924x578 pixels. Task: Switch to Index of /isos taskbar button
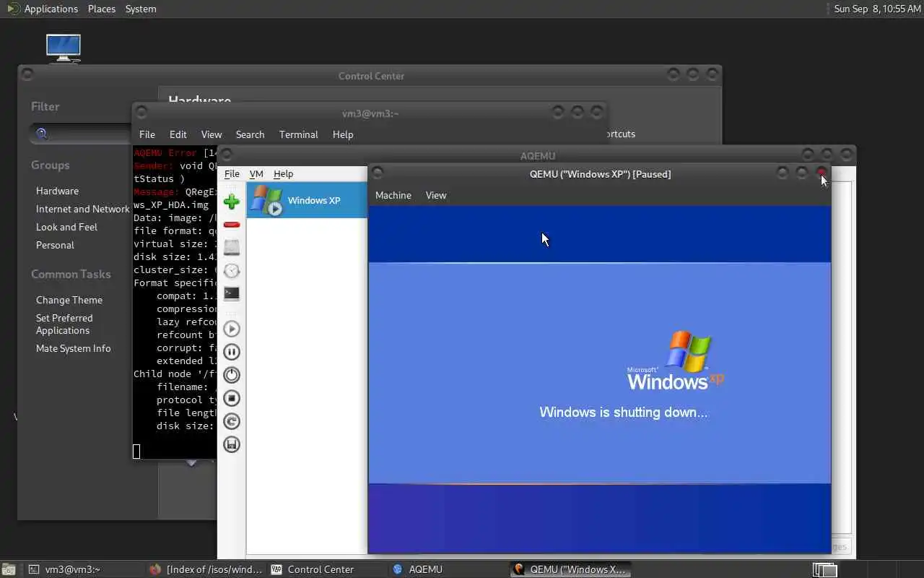click(206, 569)
